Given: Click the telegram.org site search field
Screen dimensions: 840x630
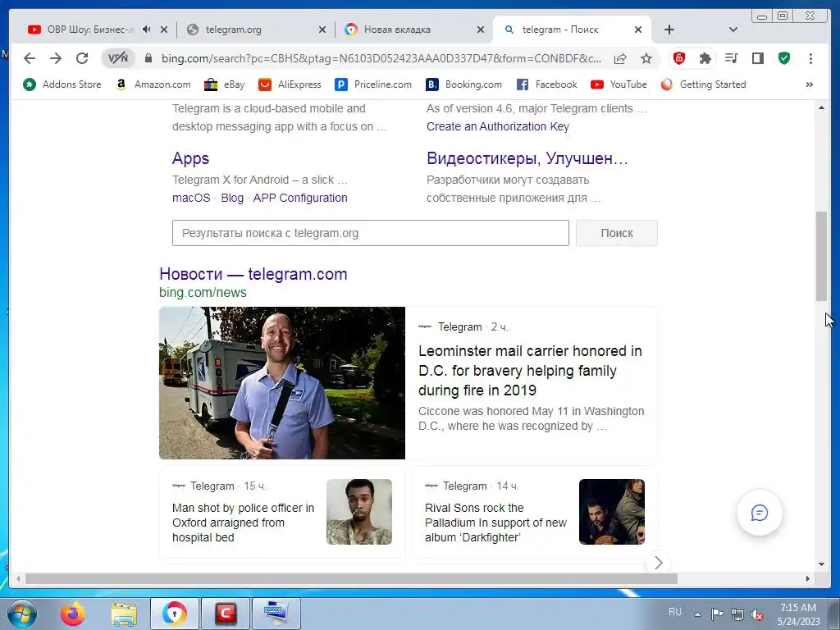Looking at the screenshot, I should click(x=371, y=233).
